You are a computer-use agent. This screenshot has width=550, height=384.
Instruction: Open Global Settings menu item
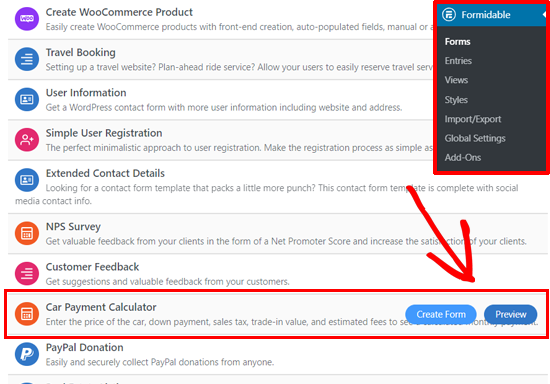[475, 139]
